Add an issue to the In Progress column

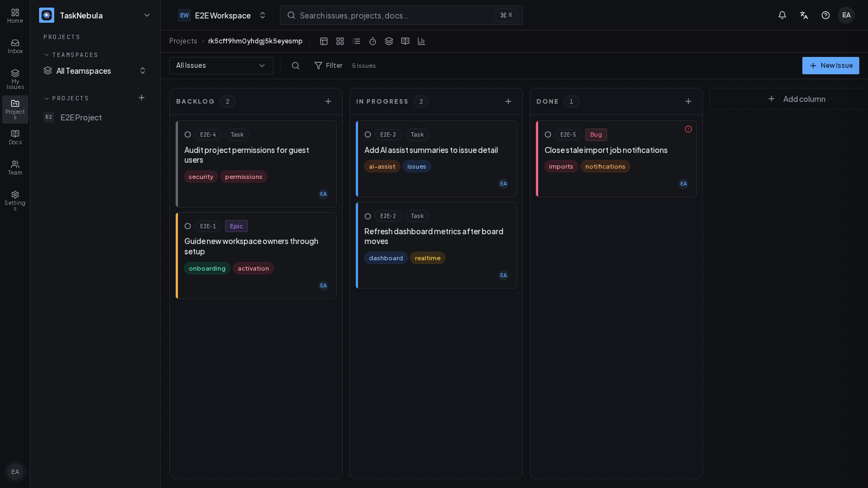pyautogui.click(x=508, y=101)
